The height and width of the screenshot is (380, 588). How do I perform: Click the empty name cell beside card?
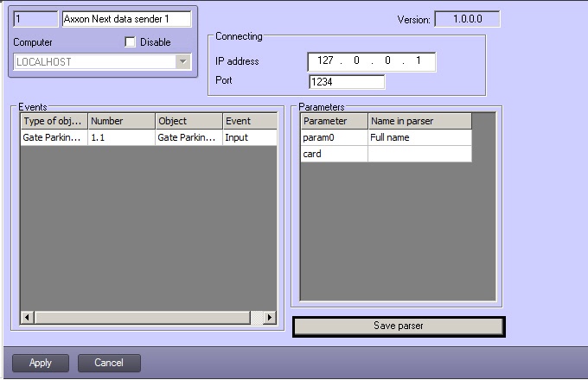[419, 154]
